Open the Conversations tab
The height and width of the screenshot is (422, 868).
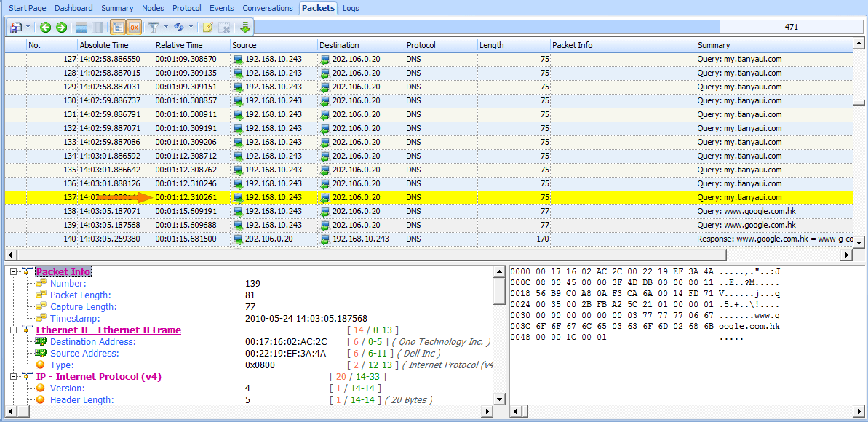pyautogui.click(x=268, y=8)
